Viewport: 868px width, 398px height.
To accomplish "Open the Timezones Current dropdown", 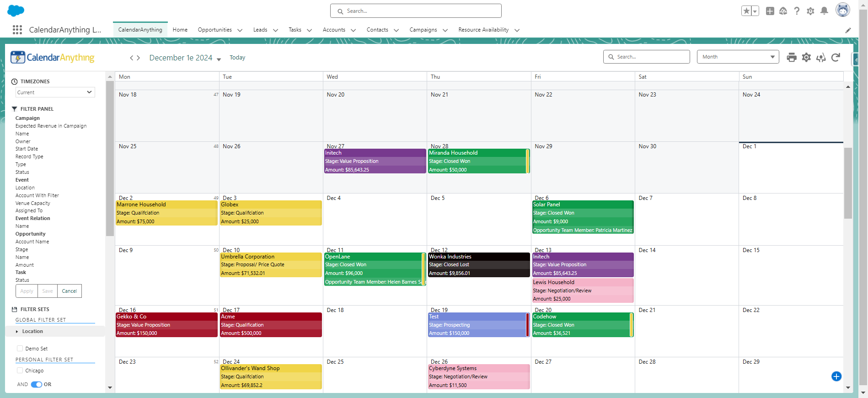I will coord(55,92).
